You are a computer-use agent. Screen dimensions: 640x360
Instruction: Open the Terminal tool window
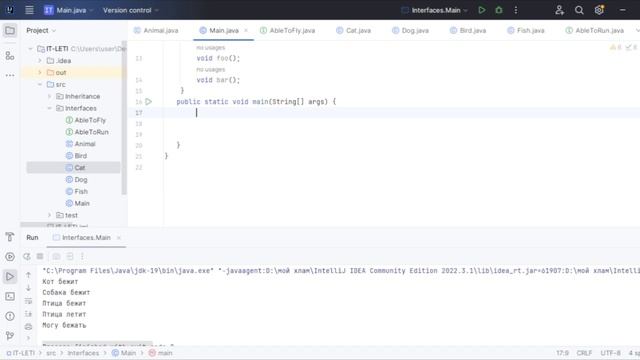tap(10, 296)
